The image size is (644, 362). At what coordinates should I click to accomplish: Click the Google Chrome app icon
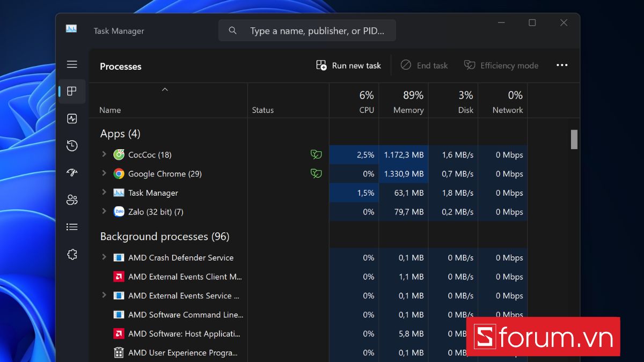point(119,174)
